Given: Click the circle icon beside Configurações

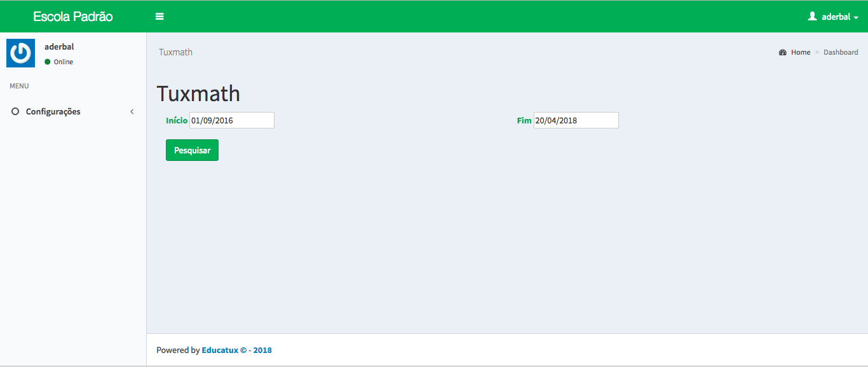Looking at the screenshot, I should pyautogui.click(x=15, y=112).
